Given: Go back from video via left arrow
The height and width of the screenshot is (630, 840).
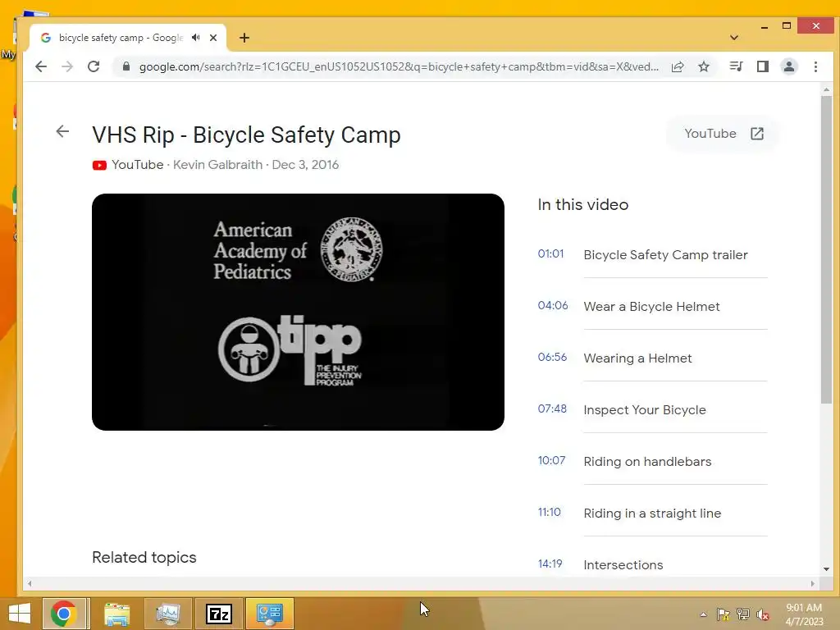Looking at the screenshot, I should (x=62, y=131).
